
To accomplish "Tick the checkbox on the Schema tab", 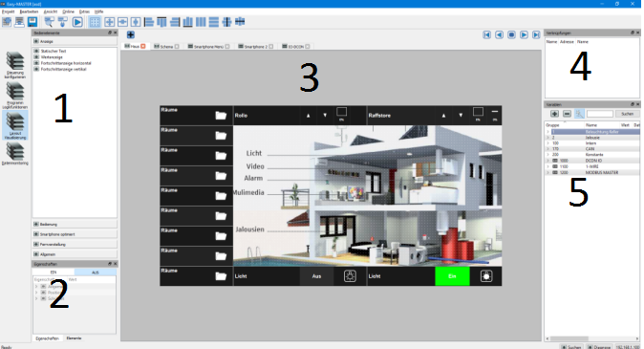I will [177, 47].
